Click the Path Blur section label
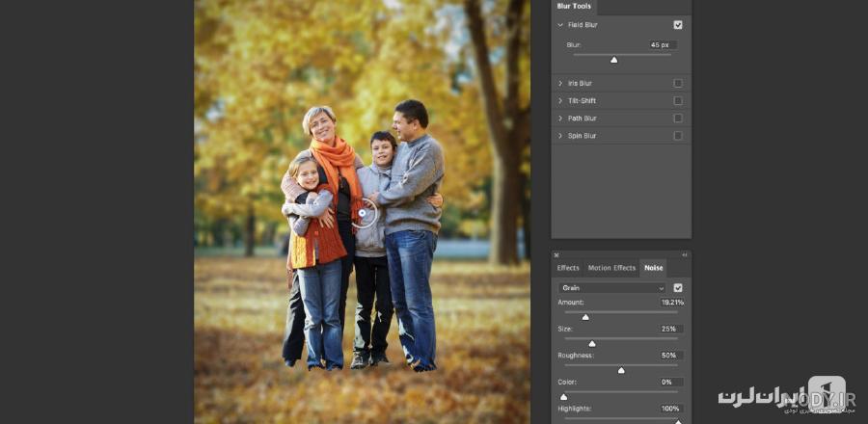868x424 pixels. pyautogui.click(x=582, y=119)
